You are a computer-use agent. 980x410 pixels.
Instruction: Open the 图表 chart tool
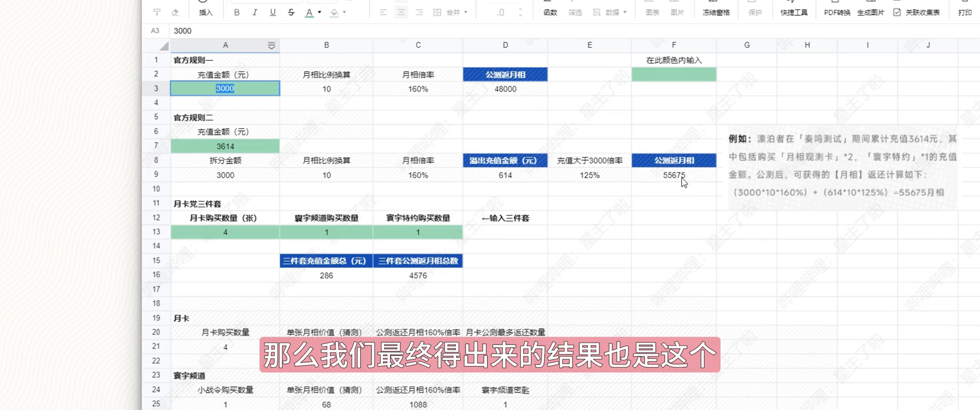tap(652, 12)
